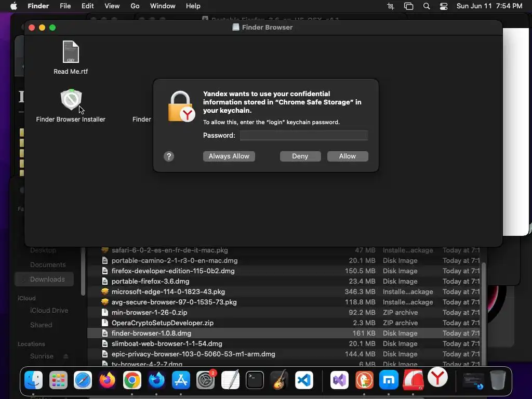Launch the Finder Browser Installer icon
The width and height of the screenshot is (532, 399).
pos(71,100)
